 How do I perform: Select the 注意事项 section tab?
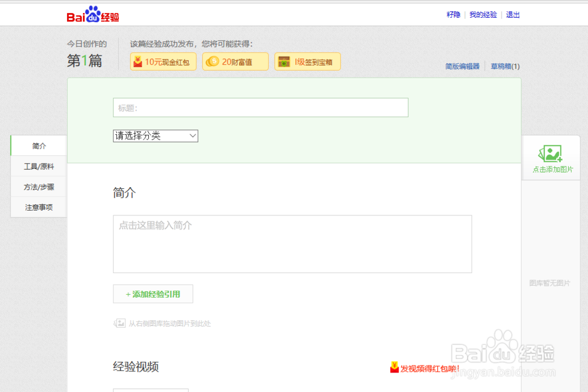tap(38, 207)
